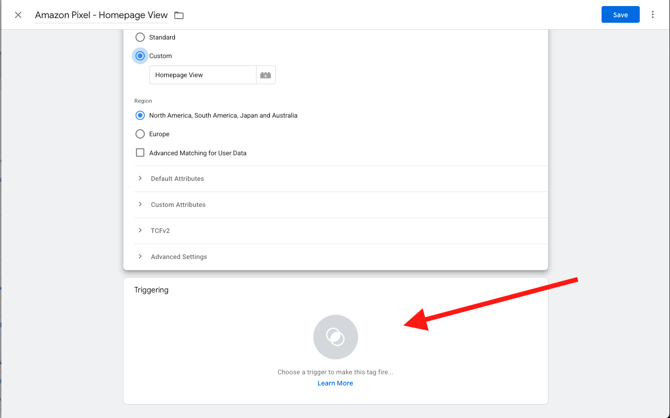Open the Learn More link
The width and height of the screenshot is (670, 418).
click(x=335, y=383)
